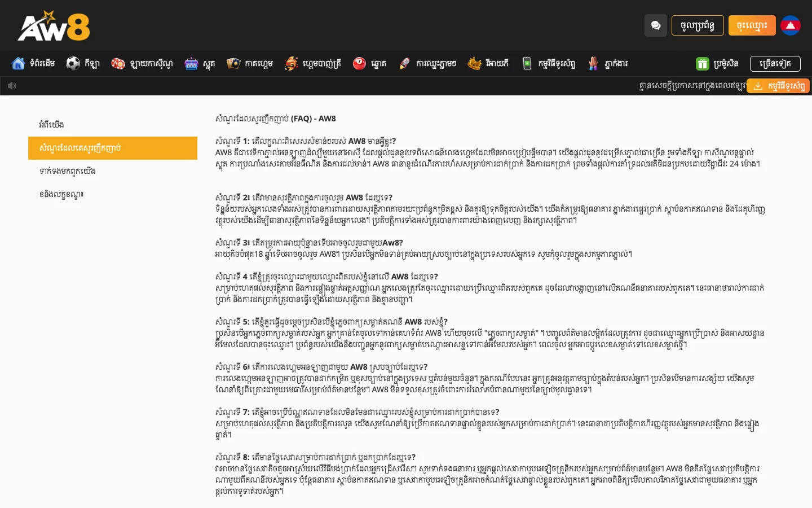Viewport: 812px width, 508px height.
Task: Click the red casino chips icon
Action: (118, 64)
